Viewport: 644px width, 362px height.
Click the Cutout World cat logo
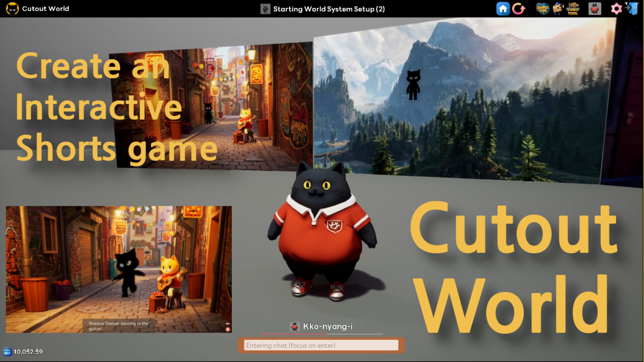click(x=12, y=9)
